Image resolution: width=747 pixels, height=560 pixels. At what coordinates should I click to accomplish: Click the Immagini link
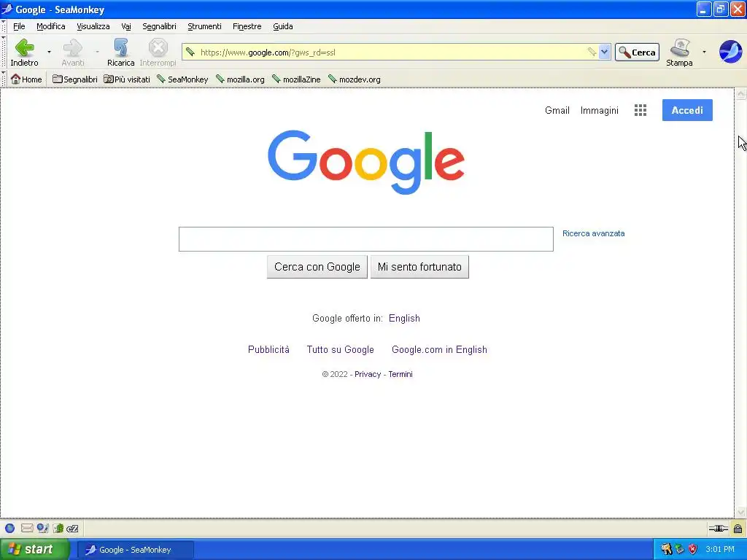(x=600, y=111)
